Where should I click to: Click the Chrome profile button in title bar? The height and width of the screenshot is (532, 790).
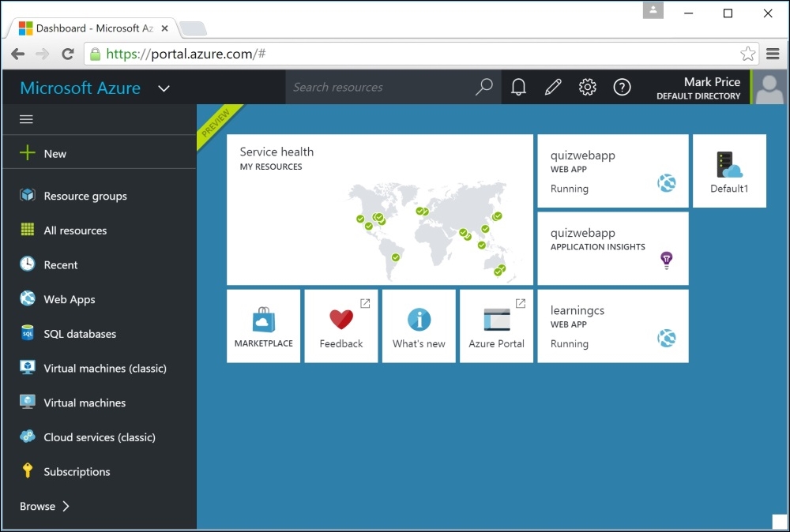pos(653,10)
